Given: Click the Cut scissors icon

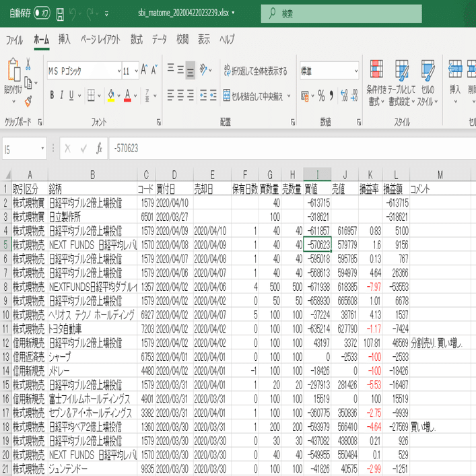Looking at the screenshot, I should [x=28, y=64].
